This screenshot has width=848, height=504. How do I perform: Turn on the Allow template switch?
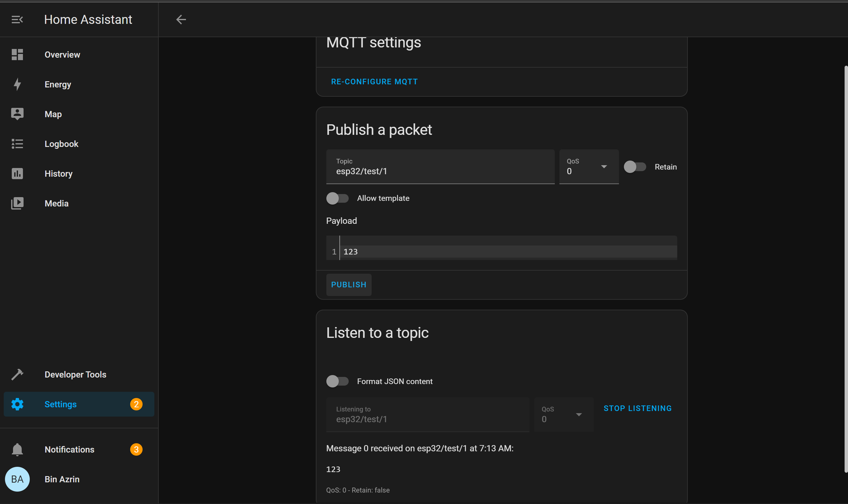tap(337, 198)
